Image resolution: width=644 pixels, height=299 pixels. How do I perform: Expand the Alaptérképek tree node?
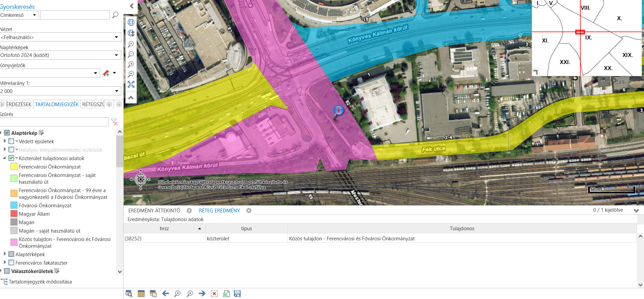[5, 254]
